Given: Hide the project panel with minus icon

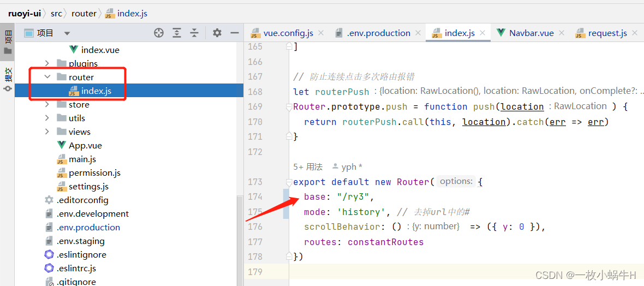Looking at the screenshot, I should point(234,33).
